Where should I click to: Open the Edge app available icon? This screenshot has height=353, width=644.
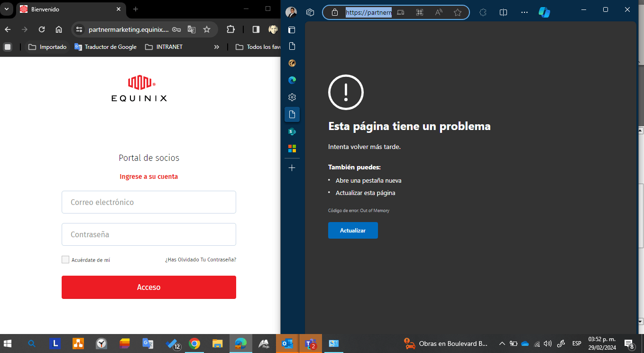click(420, 12)
